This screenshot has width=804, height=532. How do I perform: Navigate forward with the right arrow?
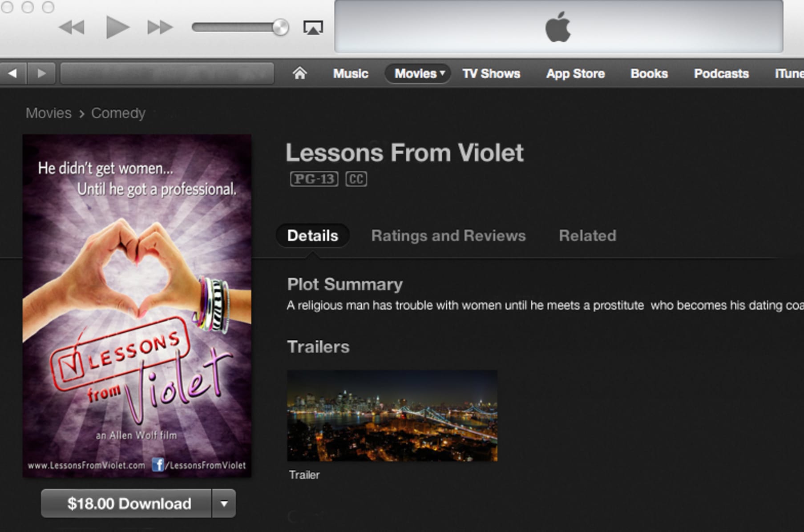41,73
